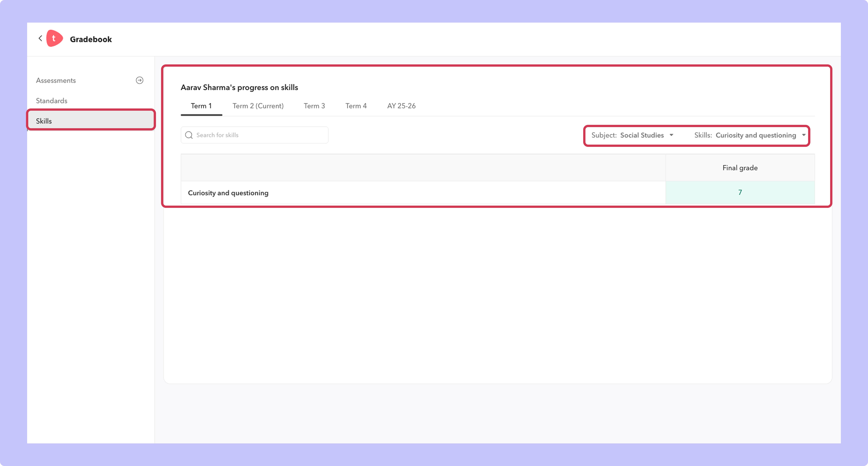Expand the Skills: Curiosity and questioning dropdown
This screenshot has width=868, height=466.
pyautogui.click(x=750, y=135)
